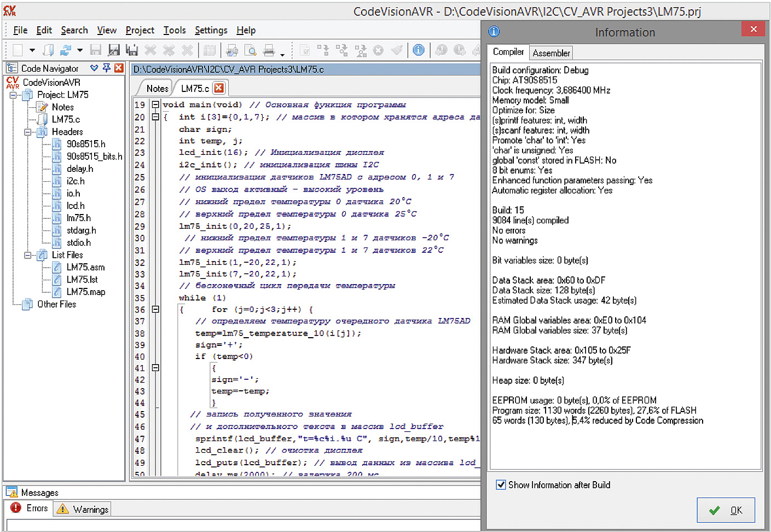Click the Clean Up brush icon
This screenshot has height=532, width=771.
[397, 50]
